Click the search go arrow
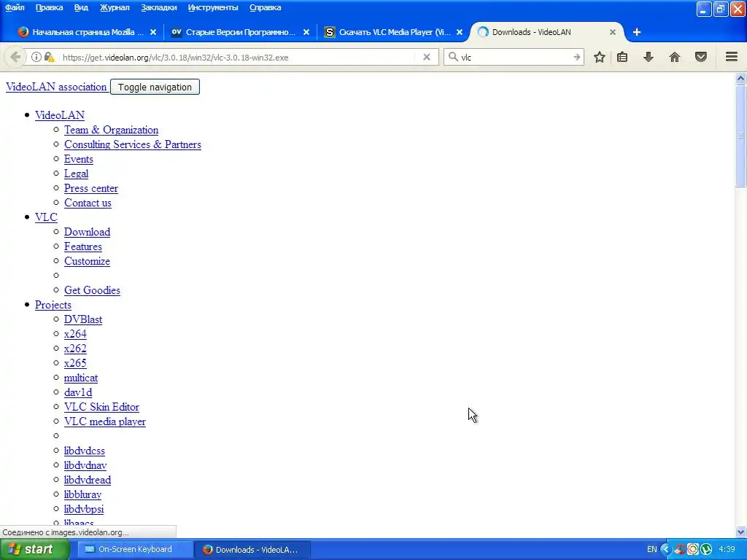The height and width of the screenshot is (560, 747). [x=577, y=57]
